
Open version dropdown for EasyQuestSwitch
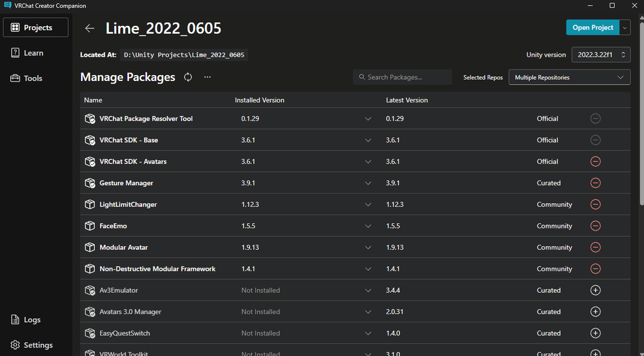tap(368, 333)
